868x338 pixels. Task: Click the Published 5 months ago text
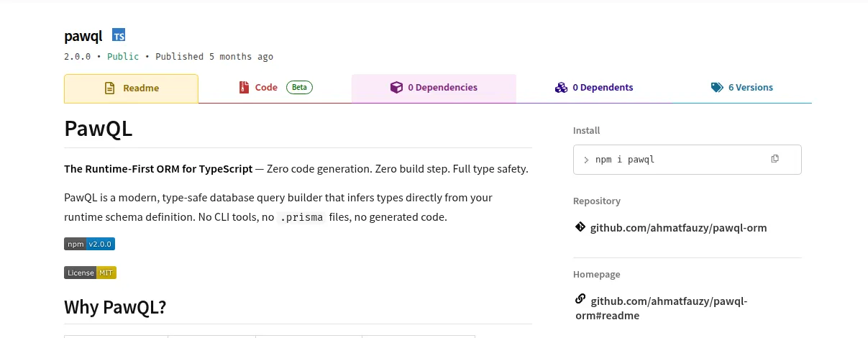pos(214,56)
